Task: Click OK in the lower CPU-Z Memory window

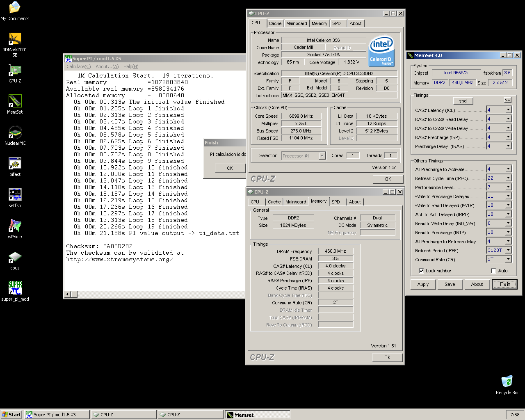Action: point(387,358)
